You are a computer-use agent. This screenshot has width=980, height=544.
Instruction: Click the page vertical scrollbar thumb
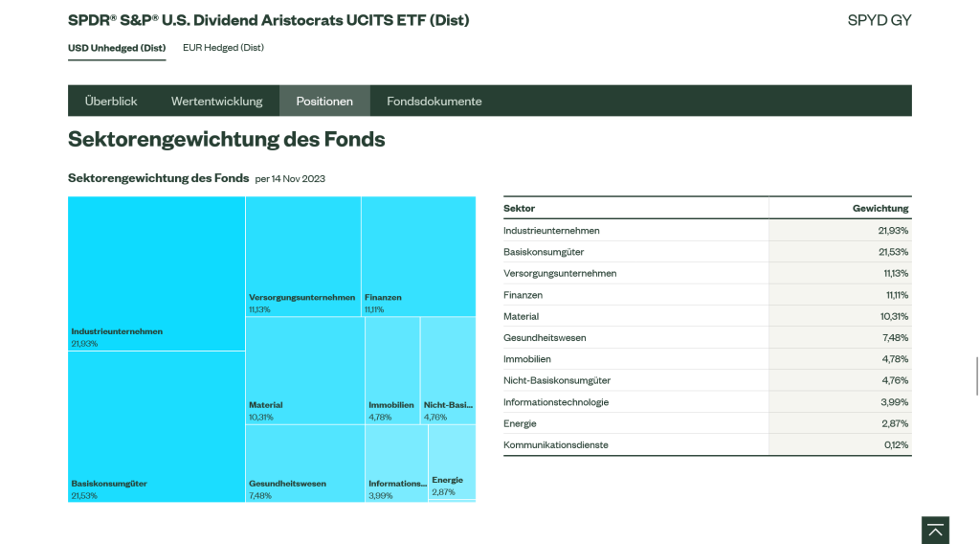point(977,376)
